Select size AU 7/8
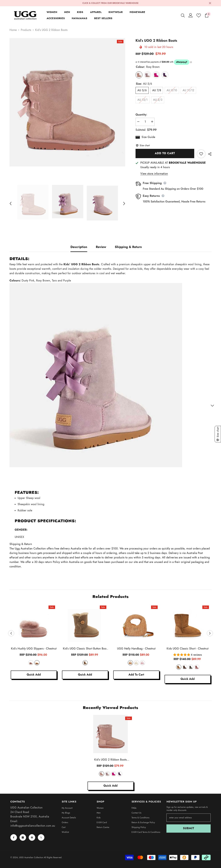Viewport: 221px width, 868px height. point(157,90)
